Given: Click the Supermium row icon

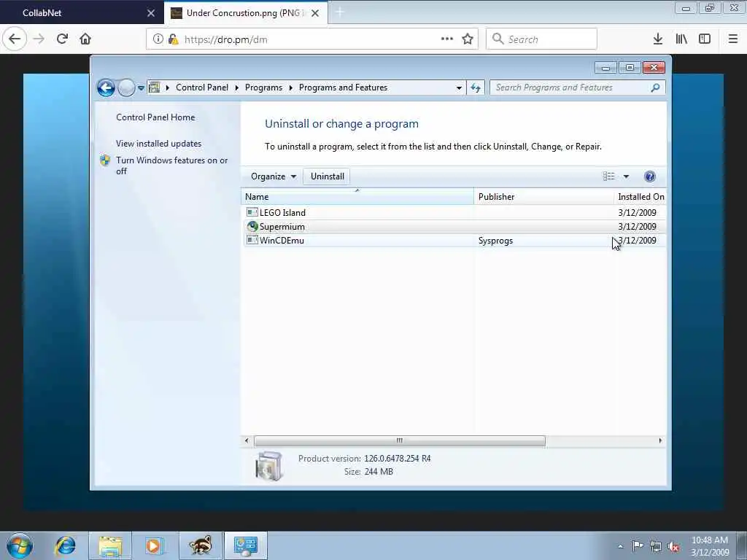Looking at the screenshot, I should [252, 226].
